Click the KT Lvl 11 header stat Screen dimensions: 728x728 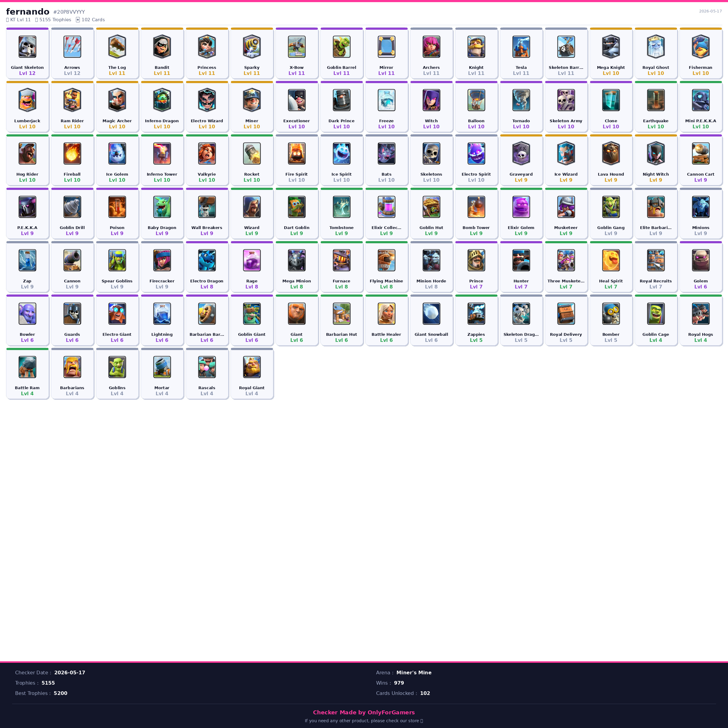click(x=19, y=20)
